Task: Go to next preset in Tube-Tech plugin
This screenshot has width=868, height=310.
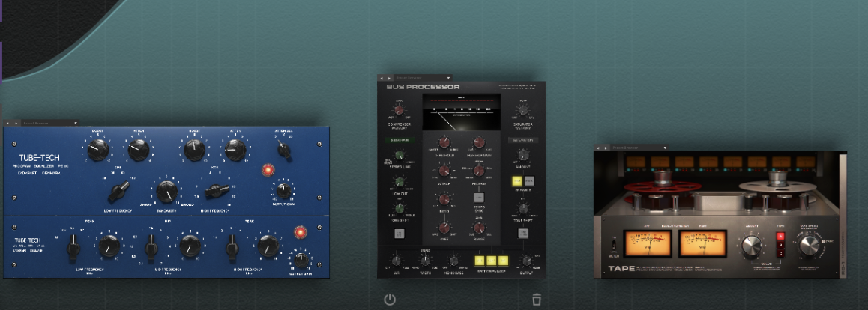Action: click(16, 124)
